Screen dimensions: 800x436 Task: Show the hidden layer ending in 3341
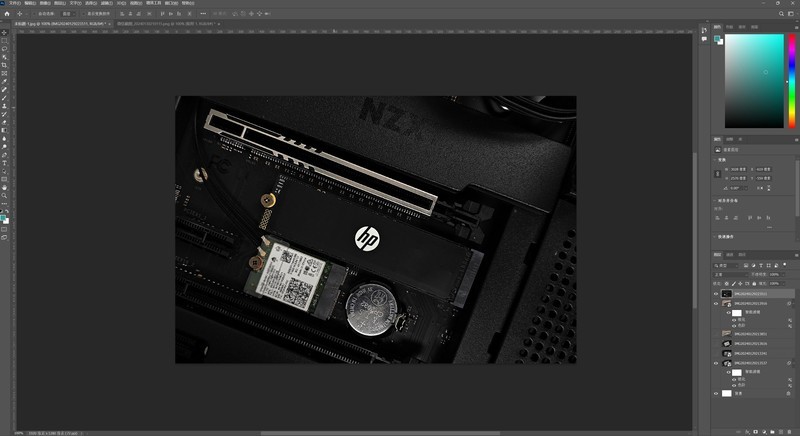pos(716,353)
